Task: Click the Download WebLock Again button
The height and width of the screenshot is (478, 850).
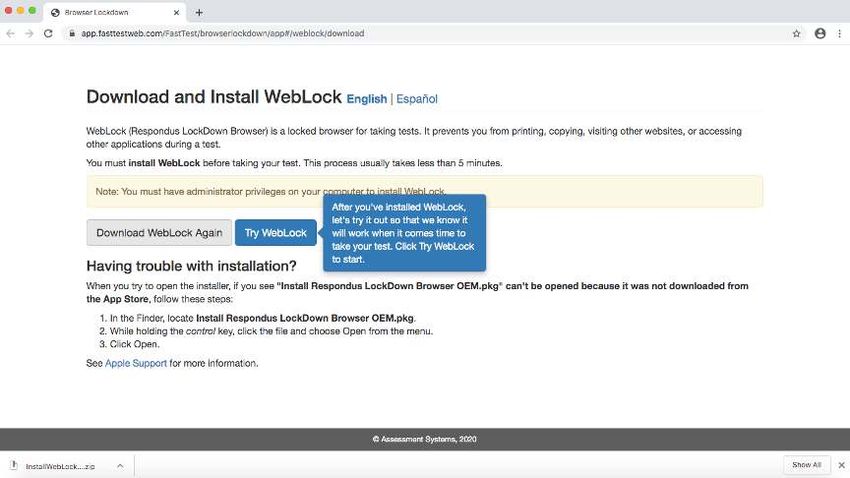Action: click(x=159, y=232)
